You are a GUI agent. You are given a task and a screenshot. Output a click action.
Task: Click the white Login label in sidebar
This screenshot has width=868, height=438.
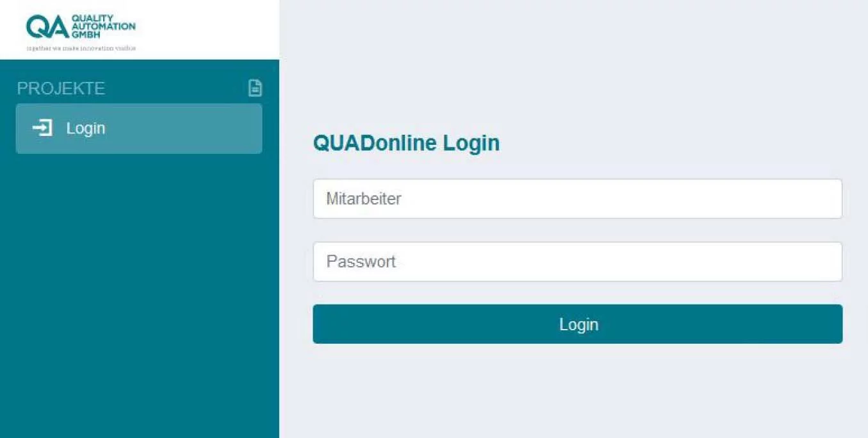[x=86, y=128]
